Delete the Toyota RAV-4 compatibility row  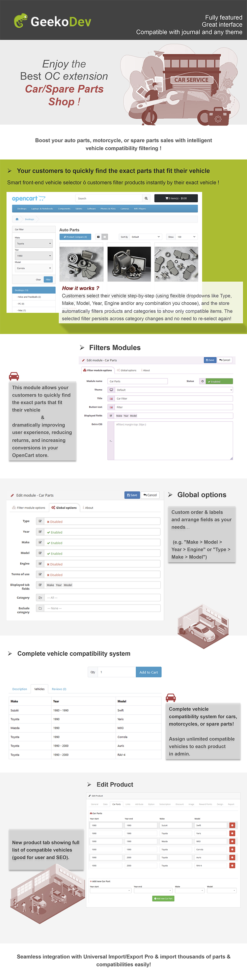point(232,865)
